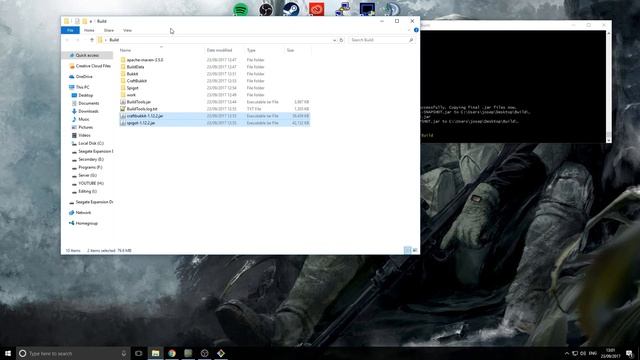
Task: Open Videos in navigation pane
Action: pyautogui.click(x=84, y=135)
